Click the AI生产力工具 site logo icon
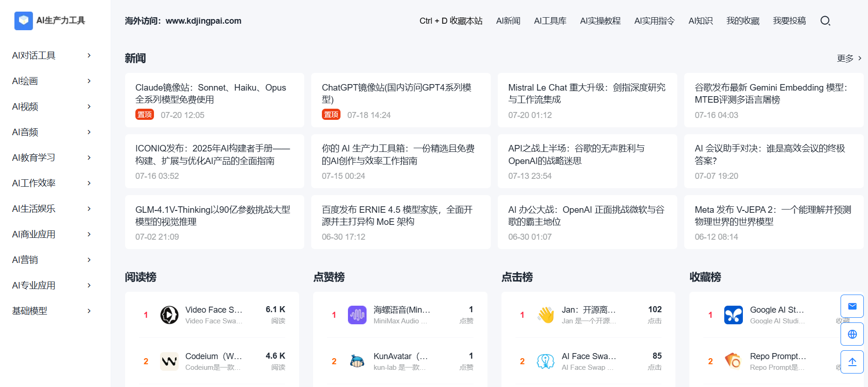The width and height of the screenshot is (868, 387). point(24,21)
